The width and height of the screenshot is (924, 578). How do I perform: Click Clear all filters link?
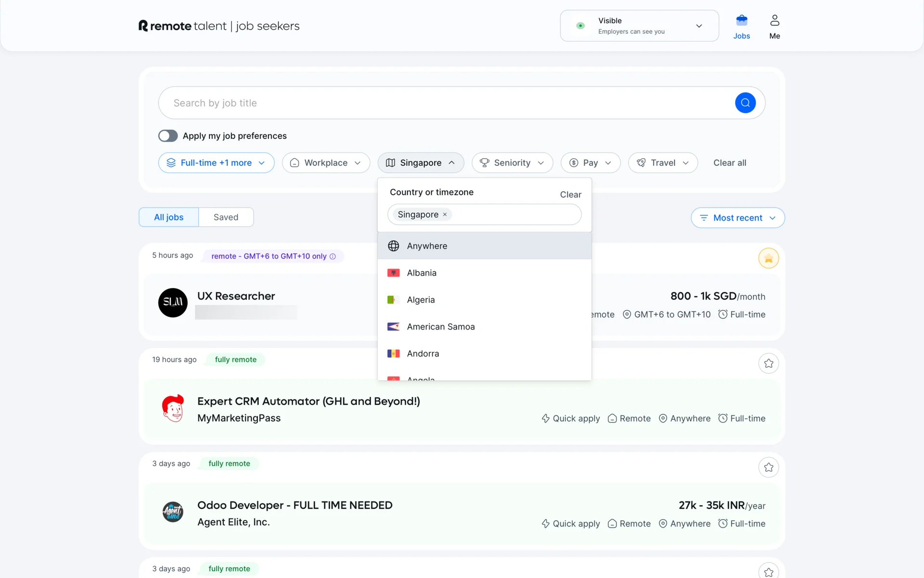pos(729,163)
